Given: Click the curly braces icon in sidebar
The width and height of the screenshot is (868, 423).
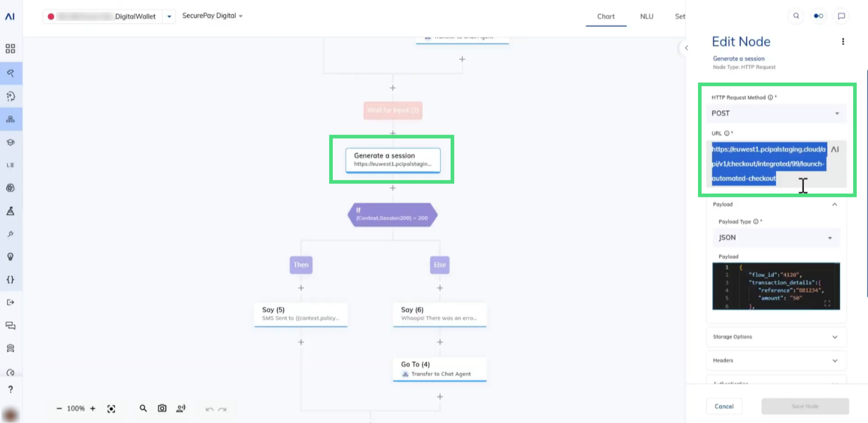Looking at the screenshot, I should click(10, 279).
